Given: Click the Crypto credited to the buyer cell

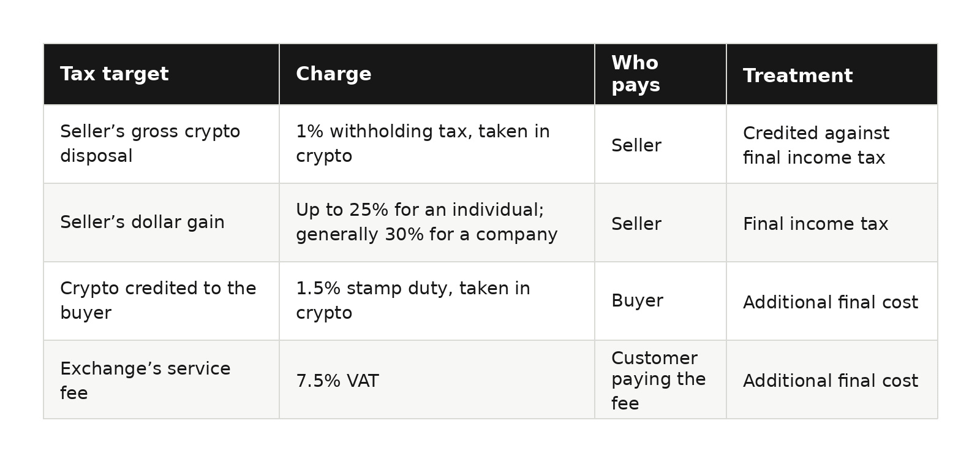Looking at the screenshot, I should point(161,301).
